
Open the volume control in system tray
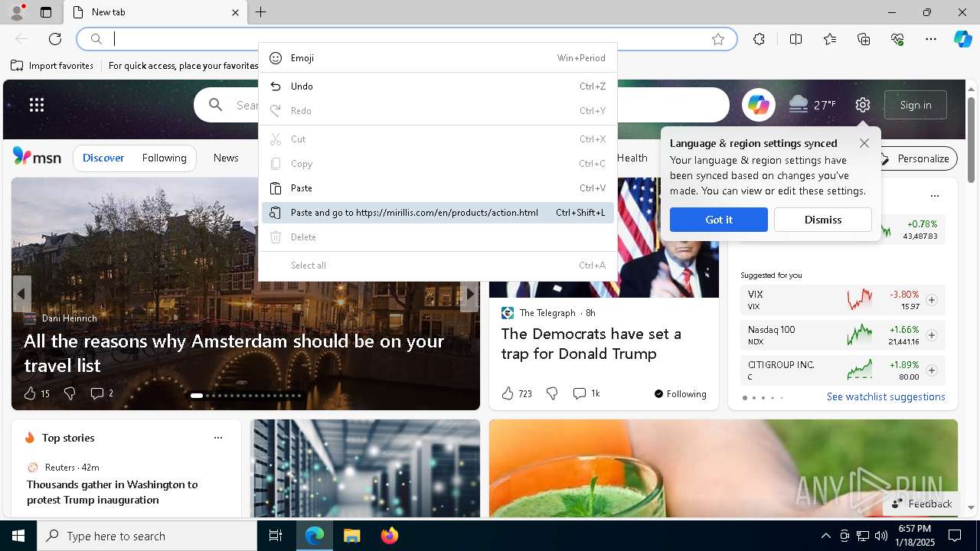pos(881,536)
